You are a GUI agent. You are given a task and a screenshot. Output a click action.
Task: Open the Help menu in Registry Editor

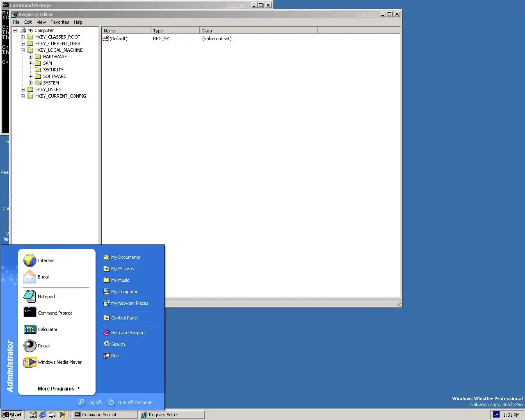click(x=78, y=22)
